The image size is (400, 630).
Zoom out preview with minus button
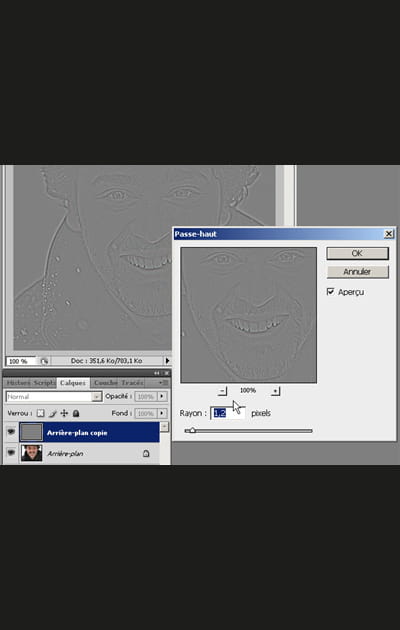(x=223, y=391)
